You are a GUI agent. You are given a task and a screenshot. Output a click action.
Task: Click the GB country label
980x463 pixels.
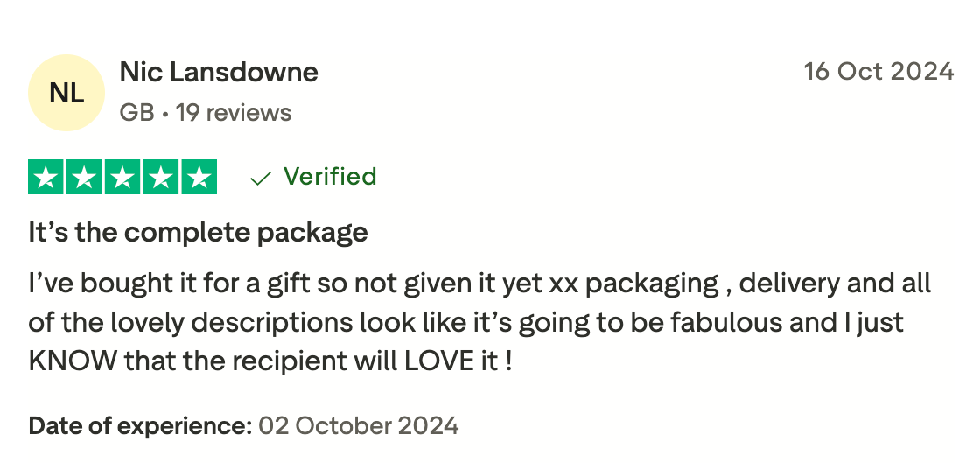[x=136, y=113]
